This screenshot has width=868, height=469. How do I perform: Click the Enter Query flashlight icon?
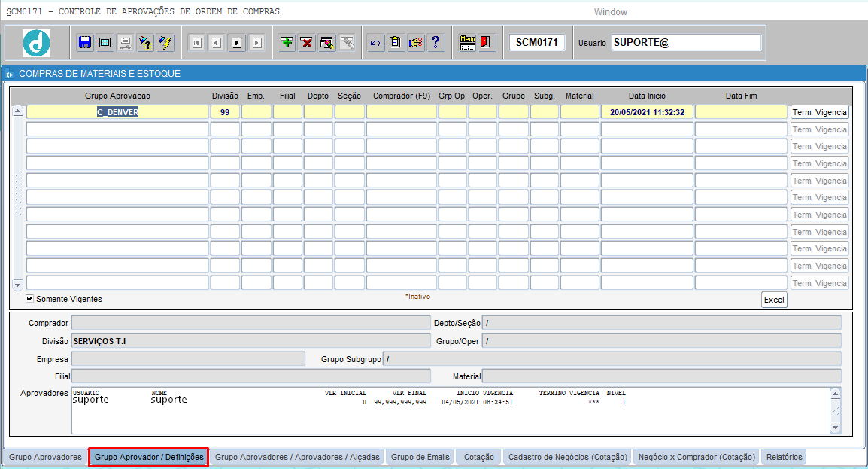click(x=145, y=43)
